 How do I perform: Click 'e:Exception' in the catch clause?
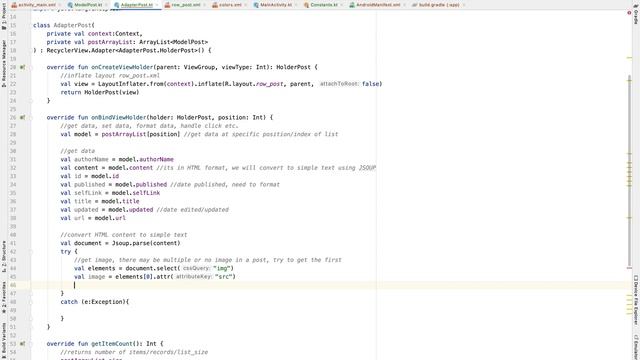click(x=105, y=302)
